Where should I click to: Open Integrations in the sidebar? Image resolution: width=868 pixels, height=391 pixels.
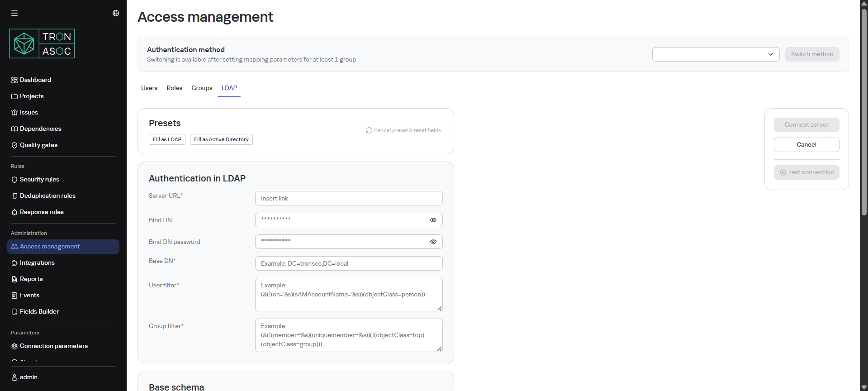click(37, 262)
